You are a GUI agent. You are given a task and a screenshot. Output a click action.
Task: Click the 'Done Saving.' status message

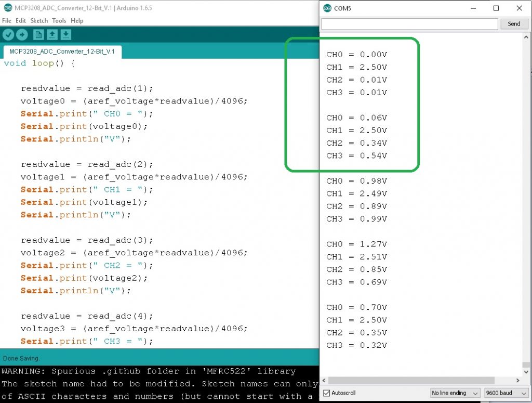21,358
